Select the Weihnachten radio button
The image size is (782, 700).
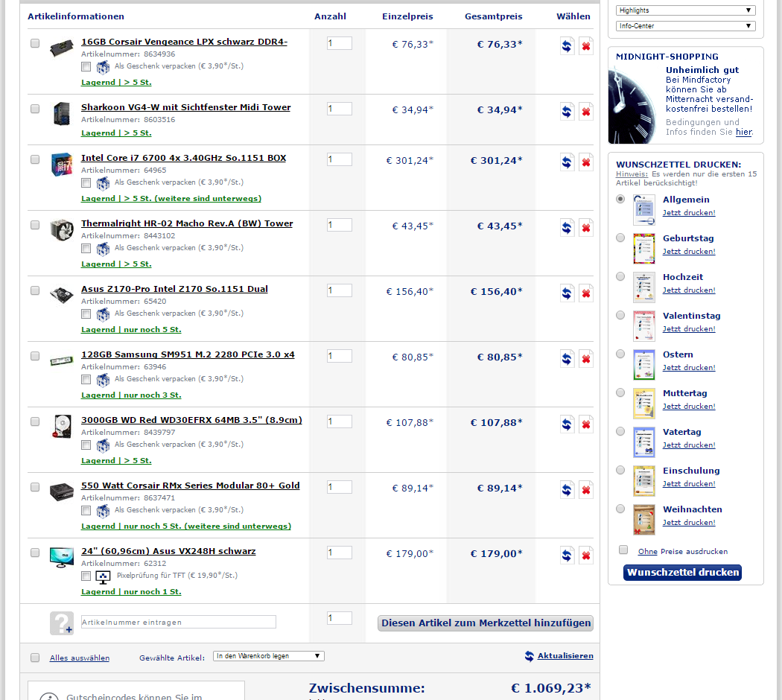click(x=620, y=509)
